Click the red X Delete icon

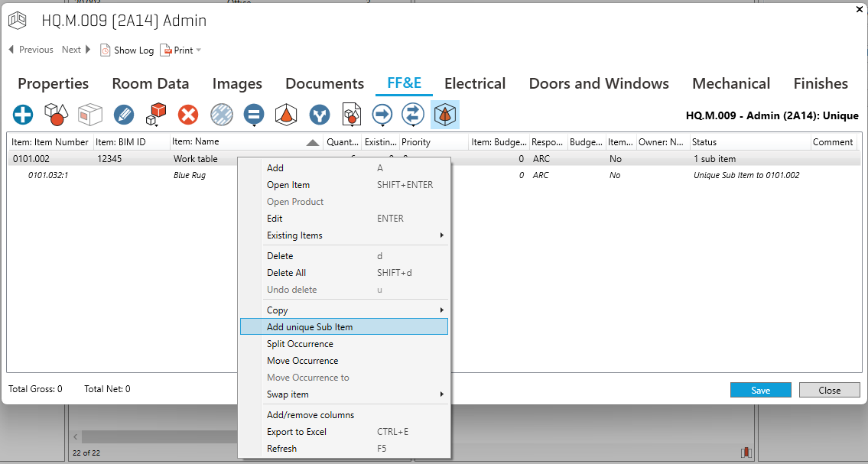pyautogui.click(x=188, y=115)
